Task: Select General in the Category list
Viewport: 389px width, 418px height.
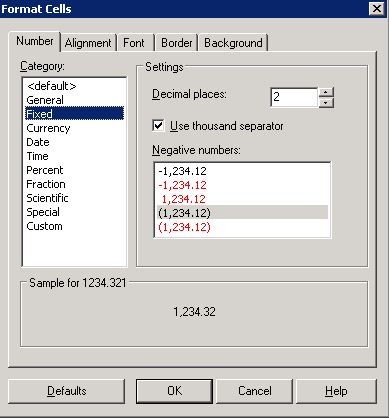Action: [x=74, y=100]
